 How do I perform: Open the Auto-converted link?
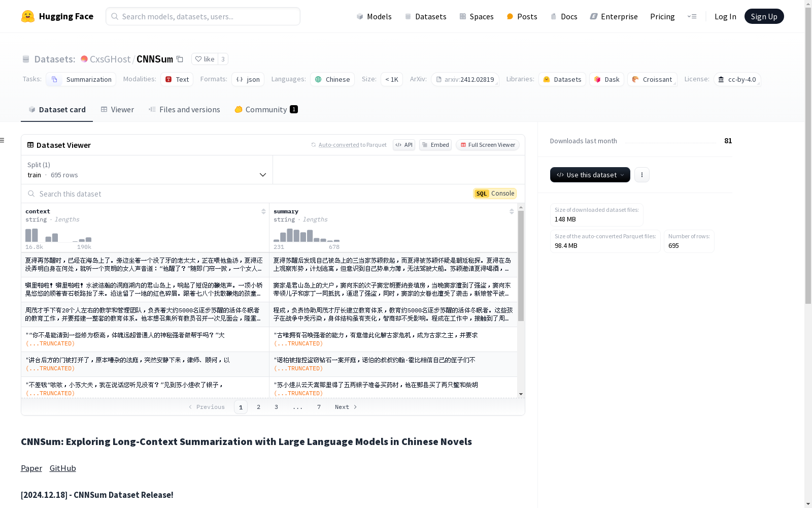(x=339, y=145)
